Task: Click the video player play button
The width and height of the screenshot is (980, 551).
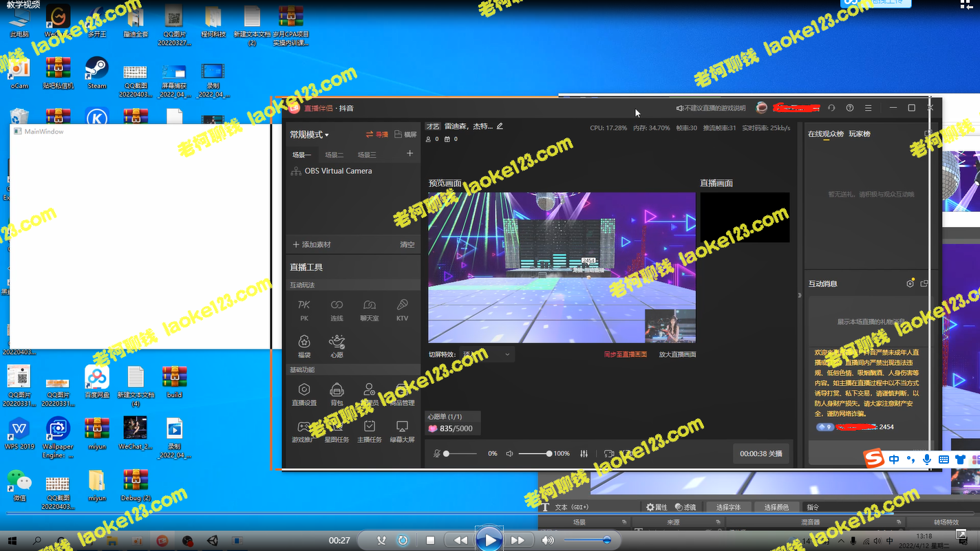Action: pos(489,541)
